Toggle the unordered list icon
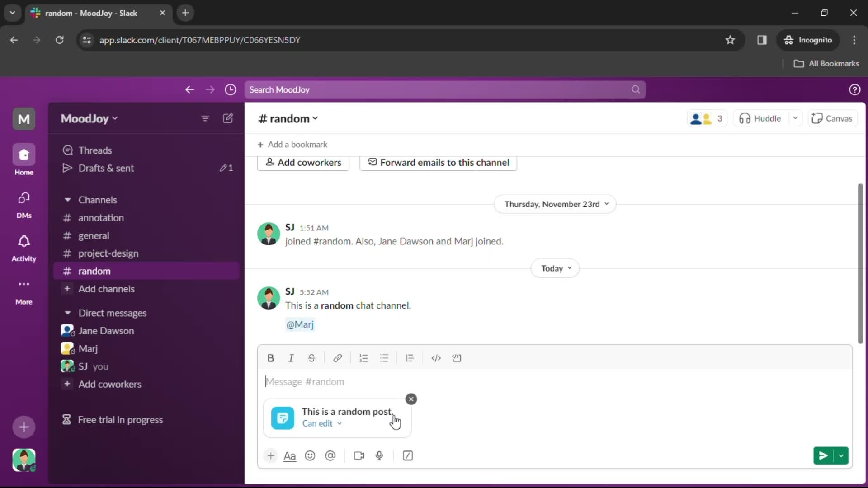Viewport: 868px width, 488px height. click(x=384, y=357)
